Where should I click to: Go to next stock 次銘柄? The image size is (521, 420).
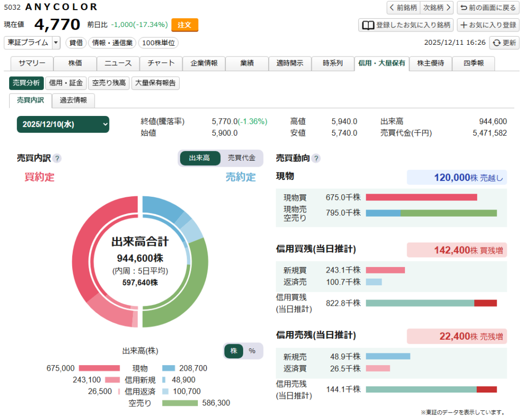tap(438, 8)
